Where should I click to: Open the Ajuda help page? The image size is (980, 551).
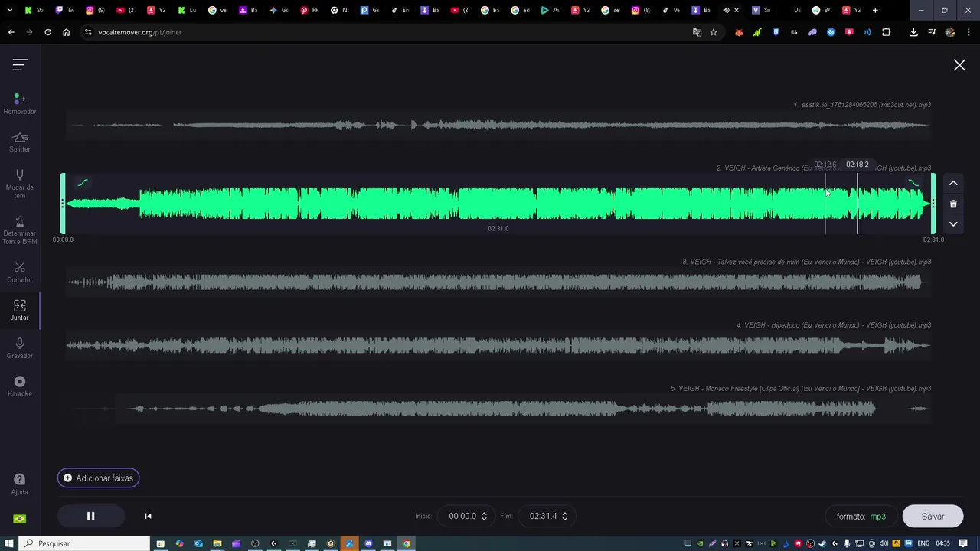[20, 484]
